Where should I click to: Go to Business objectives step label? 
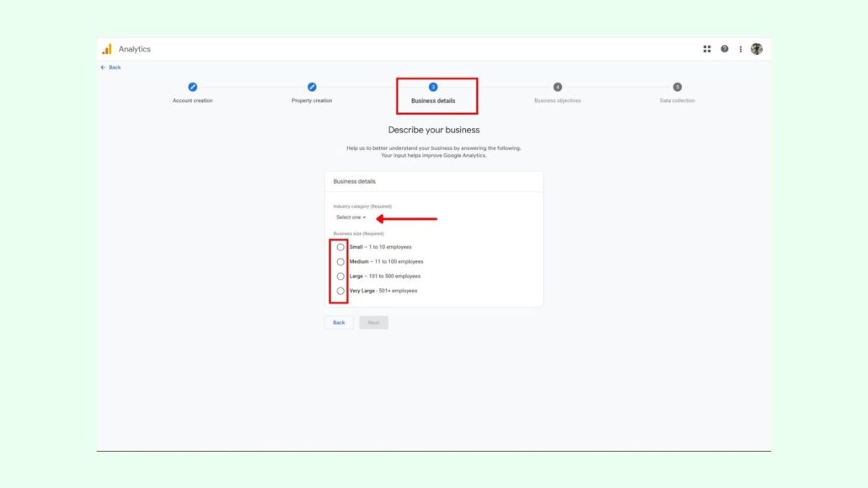pos(557,100)
